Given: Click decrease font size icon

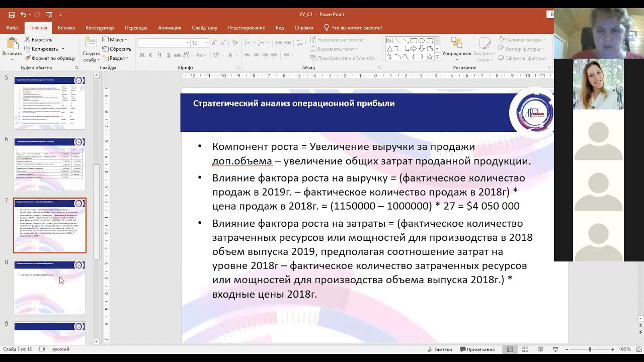Looking at the screenshot, I should coord(223,43).
